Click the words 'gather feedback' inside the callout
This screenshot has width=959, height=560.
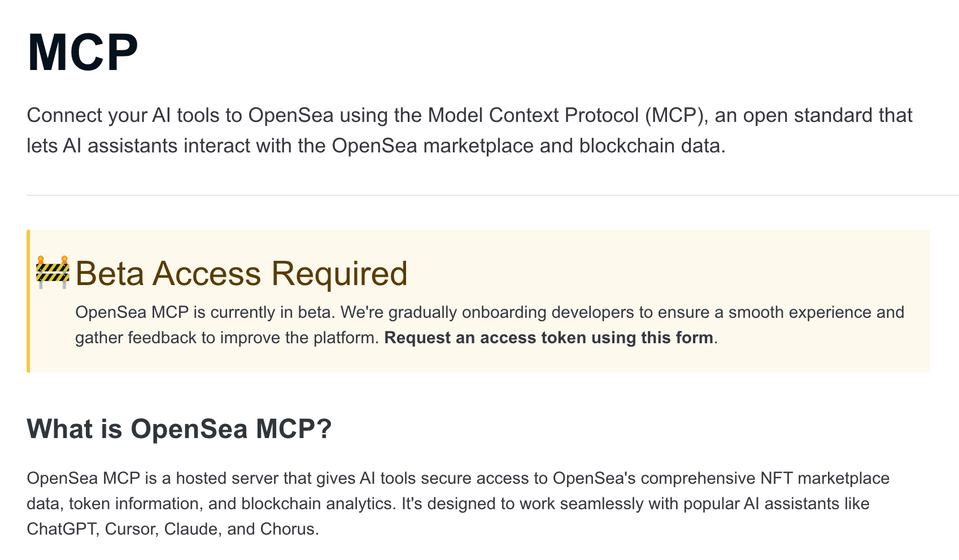(x=137, y=338)
